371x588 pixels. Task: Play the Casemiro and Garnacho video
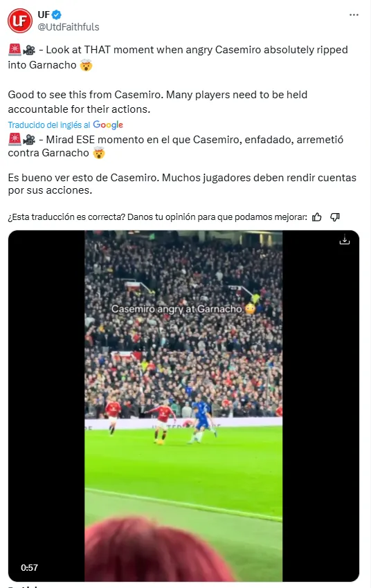[x=183, y=406]
